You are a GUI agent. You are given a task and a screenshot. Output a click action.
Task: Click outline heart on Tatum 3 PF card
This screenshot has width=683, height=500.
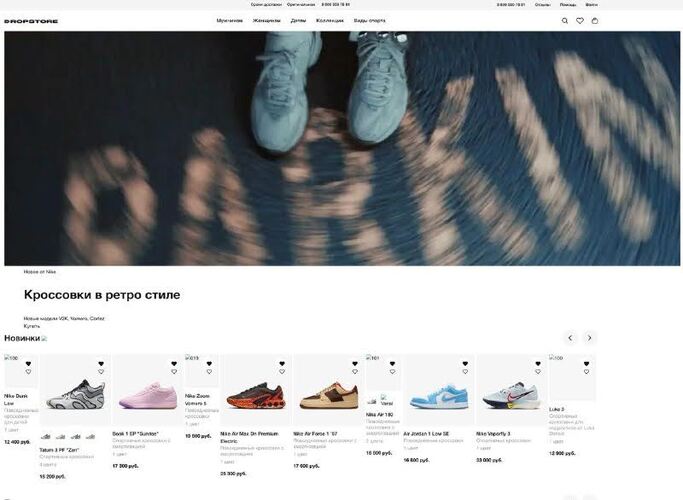click(x=101, y=372)
